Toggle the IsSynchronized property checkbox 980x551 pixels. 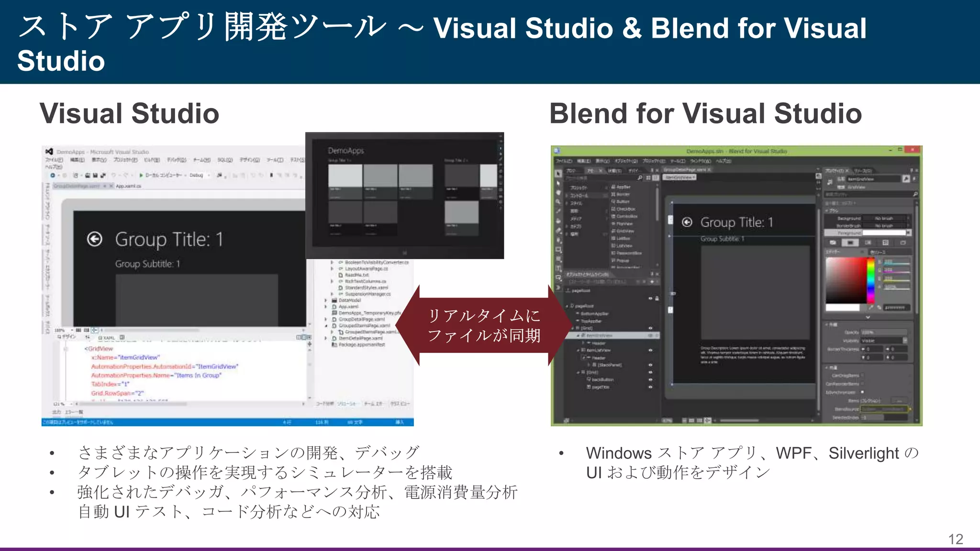point(862,392)
